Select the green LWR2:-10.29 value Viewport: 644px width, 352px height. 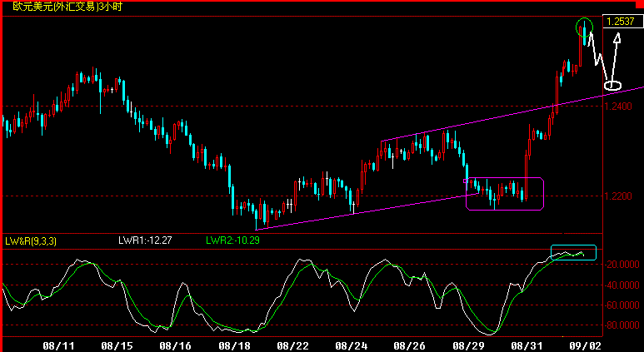pos(233,240)
